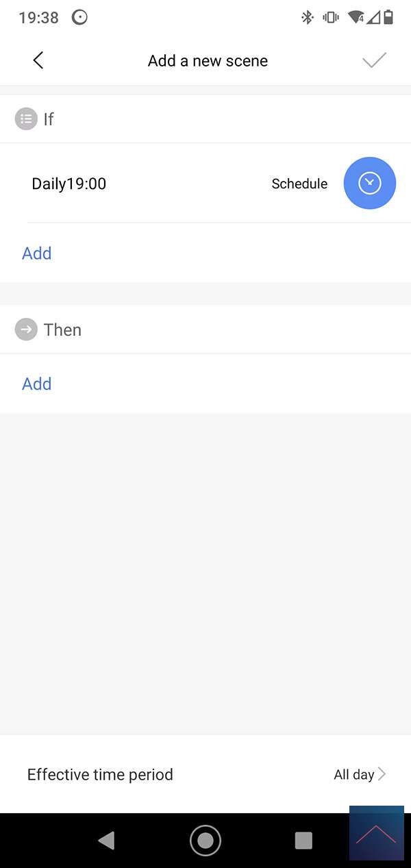Add an action under the Then section
The image size is (411, 868).
click(x=37, y=384)
